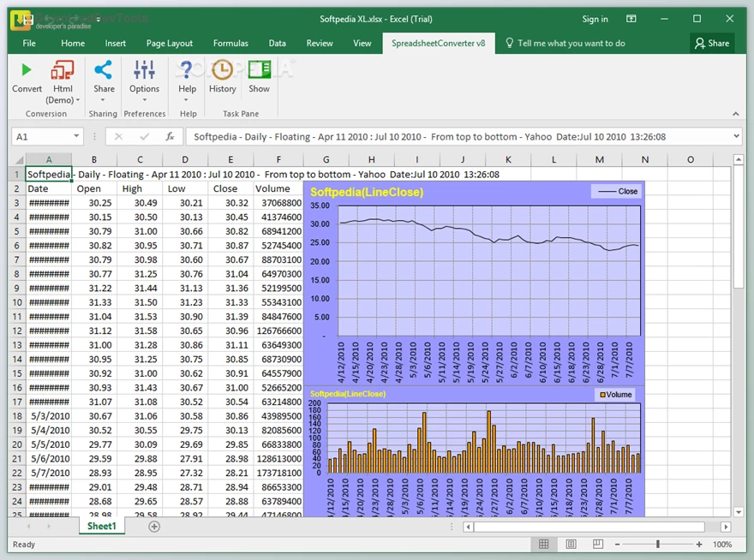Switch to Page Break Preview icon
This screenshot has width=754, height=560.
(598, 544)
